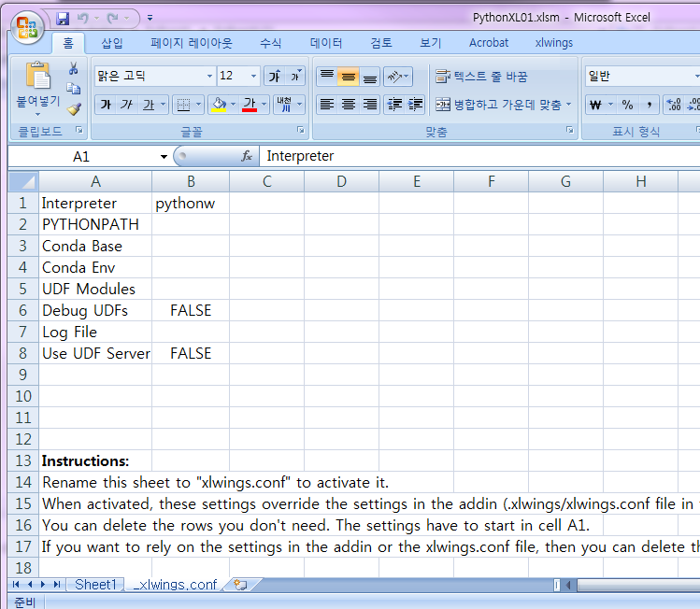This screenshot has height=609, width=700.
Task: Select cell A13 Instructions
Action: pos(95,460)
